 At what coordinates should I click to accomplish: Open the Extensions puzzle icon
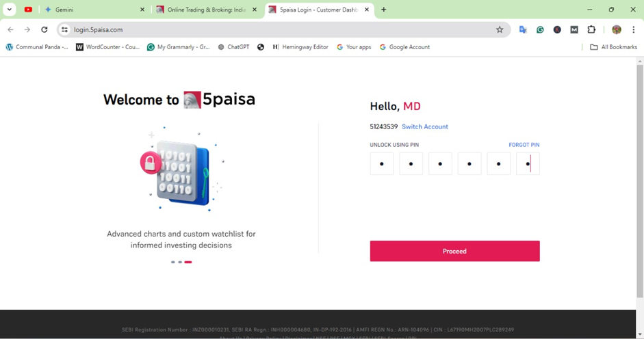point(591,29)
